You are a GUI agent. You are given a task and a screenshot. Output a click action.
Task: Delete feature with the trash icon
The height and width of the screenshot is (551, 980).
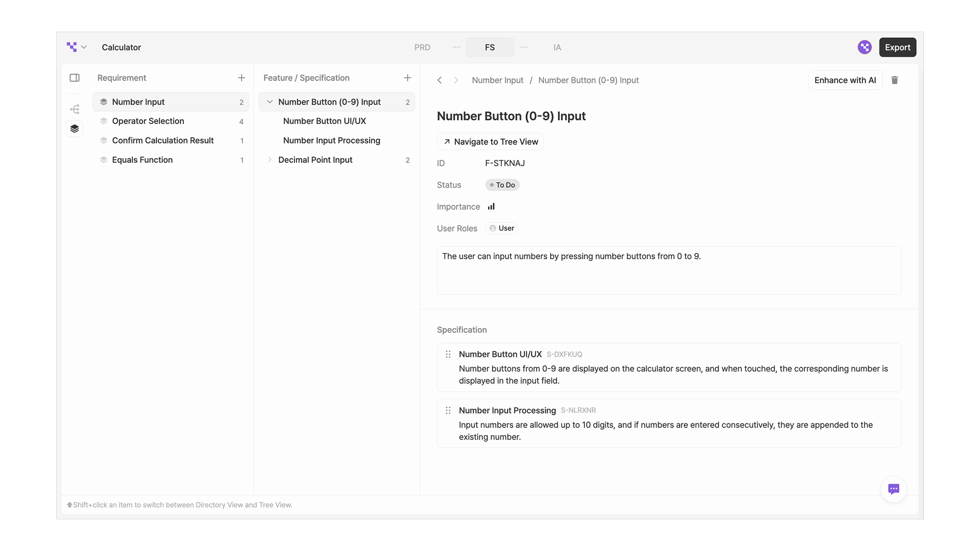pos(895,80)
